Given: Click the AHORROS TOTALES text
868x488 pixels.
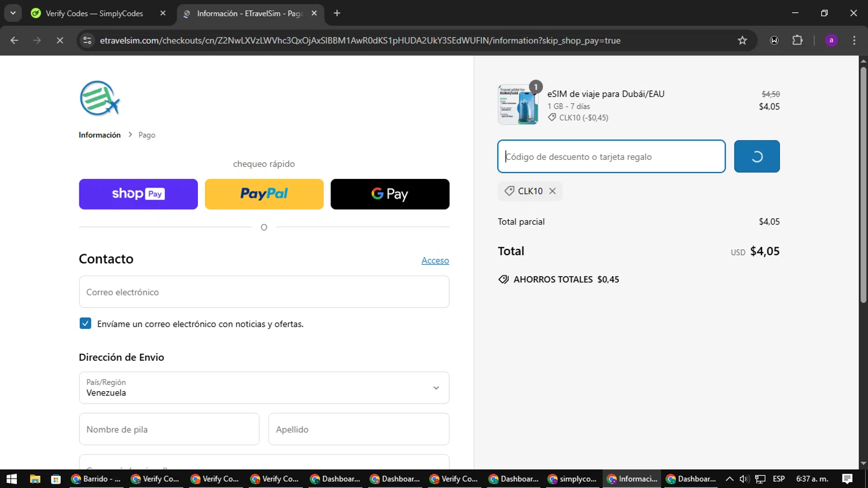Looking at the screenshot, I should click(x=553, y=280).
